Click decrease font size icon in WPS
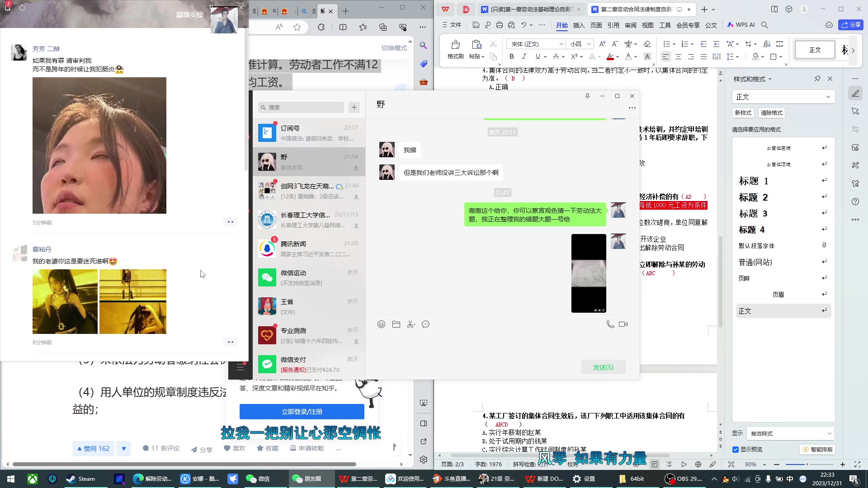The image size is (868, 488). point(615,44)
